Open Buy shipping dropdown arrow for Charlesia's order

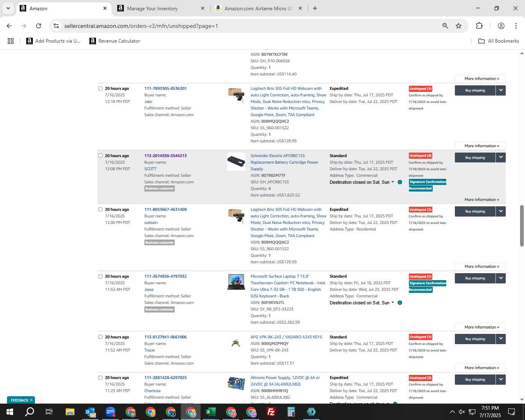coord(501,379)
